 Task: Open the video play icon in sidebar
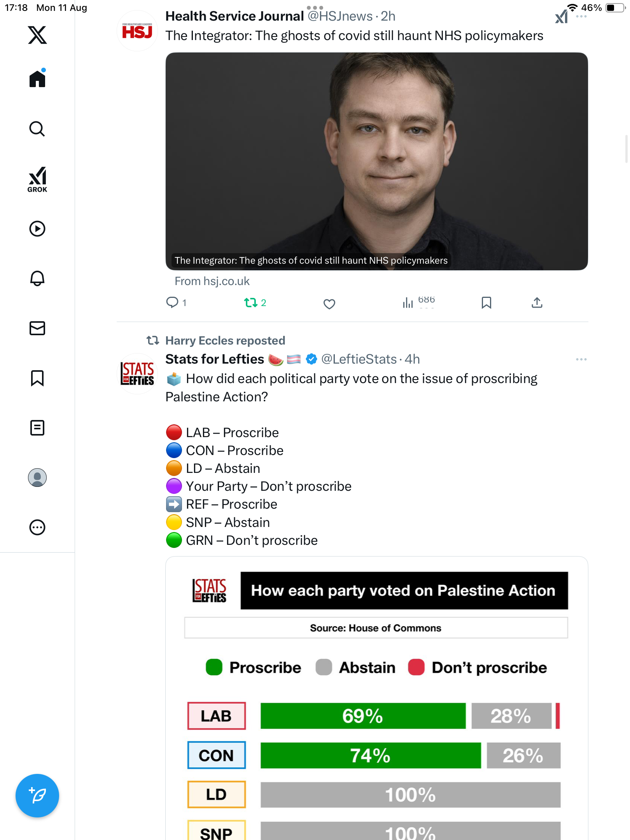[x=37, y=229]
